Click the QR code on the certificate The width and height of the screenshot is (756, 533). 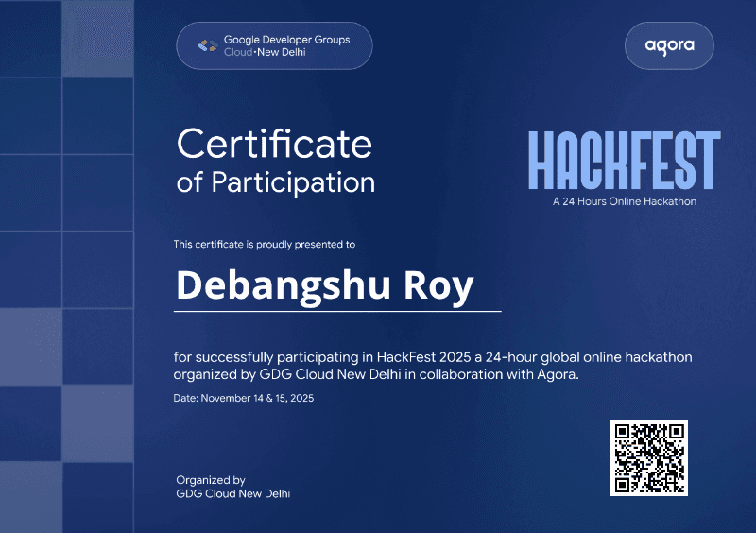pos(649,457)
